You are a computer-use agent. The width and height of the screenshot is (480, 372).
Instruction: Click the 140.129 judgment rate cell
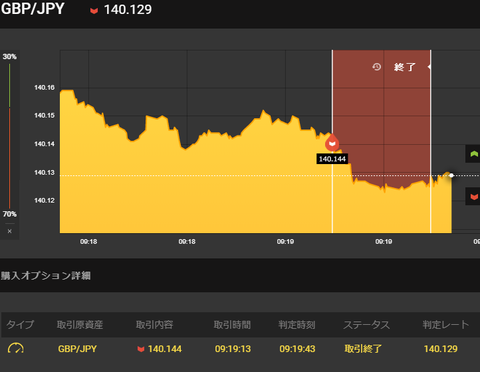(x=441, y=349)
